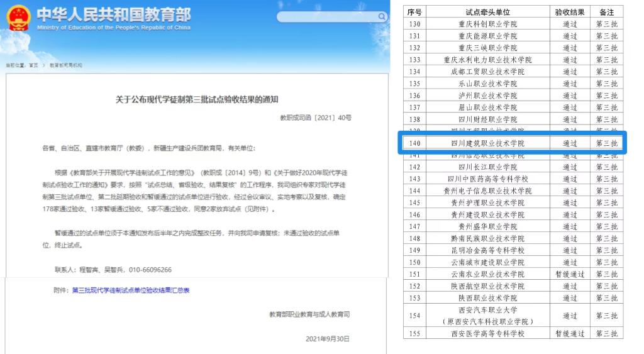The image size is (644, 354).
Task: Select row 云南农业职业技术学院
Action: click(513, 274)
